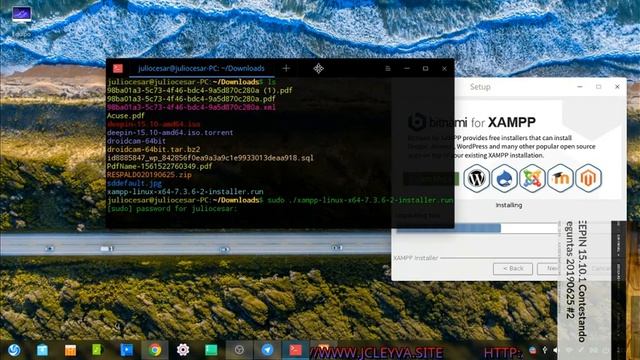
Task: Click the red terminal app icon in terminal title bar
Action: coord(118,68)
